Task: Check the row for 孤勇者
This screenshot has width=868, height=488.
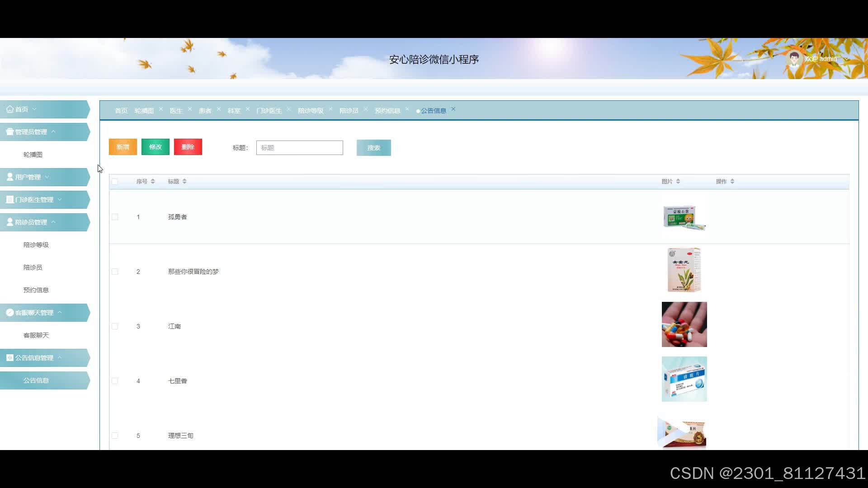Action: tap(115, 217)
